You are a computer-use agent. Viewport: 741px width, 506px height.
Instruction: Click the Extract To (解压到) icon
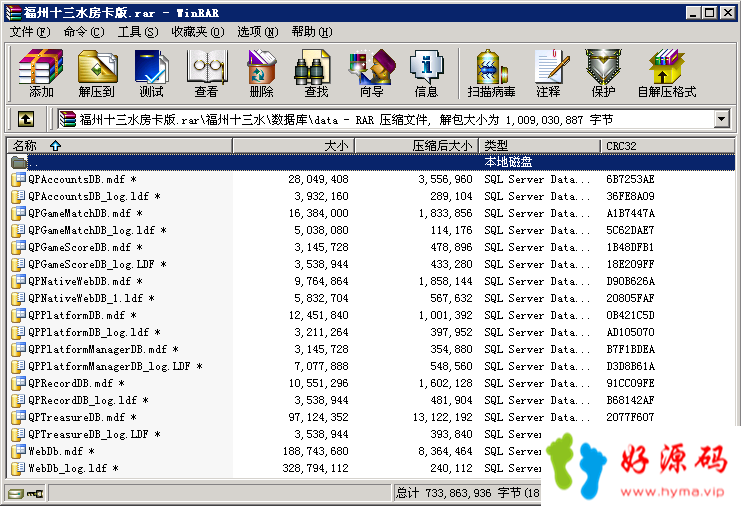[x=96, y=73]
